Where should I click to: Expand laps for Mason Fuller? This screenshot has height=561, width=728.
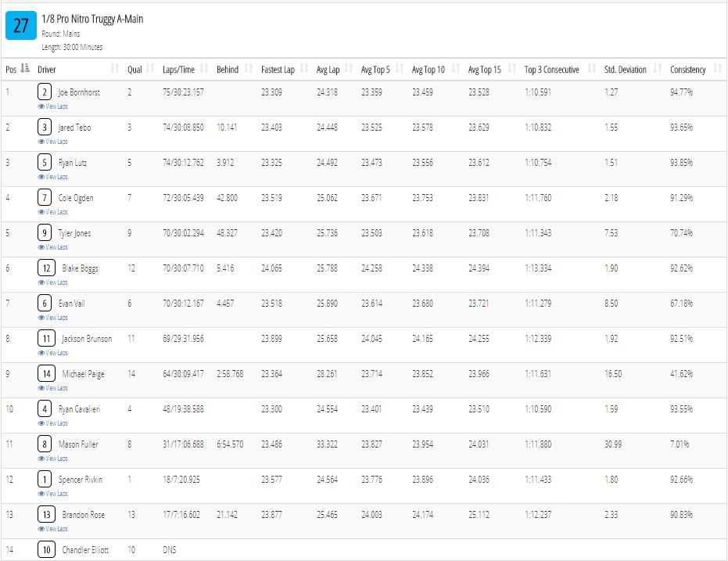pos(53,459)
